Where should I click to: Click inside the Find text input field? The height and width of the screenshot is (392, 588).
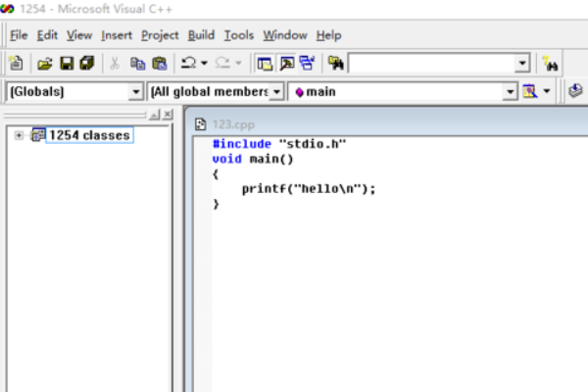click(432, 63)
